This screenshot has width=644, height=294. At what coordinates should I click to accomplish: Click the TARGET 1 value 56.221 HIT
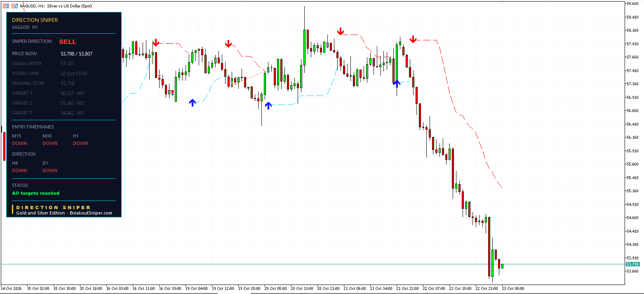tap(73, 93)
